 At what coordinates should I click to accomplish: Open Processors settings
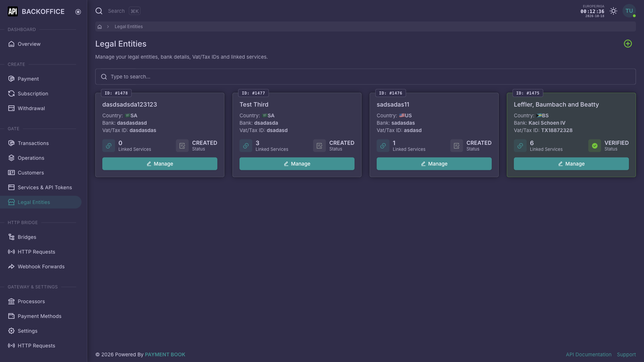[x=41, y=301]
